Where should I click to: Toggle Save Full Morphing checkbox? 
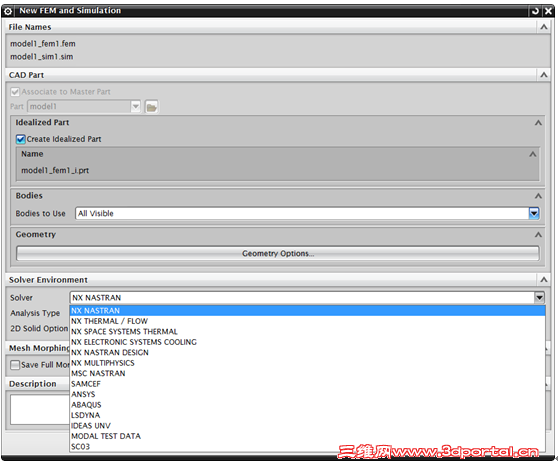pyautogui.click(x=15, y=365)
